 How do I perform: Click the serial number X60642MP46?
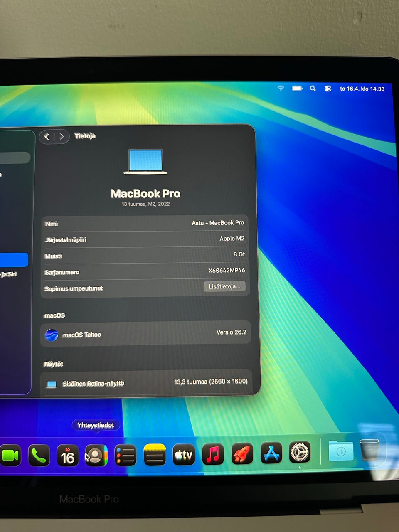227,270
